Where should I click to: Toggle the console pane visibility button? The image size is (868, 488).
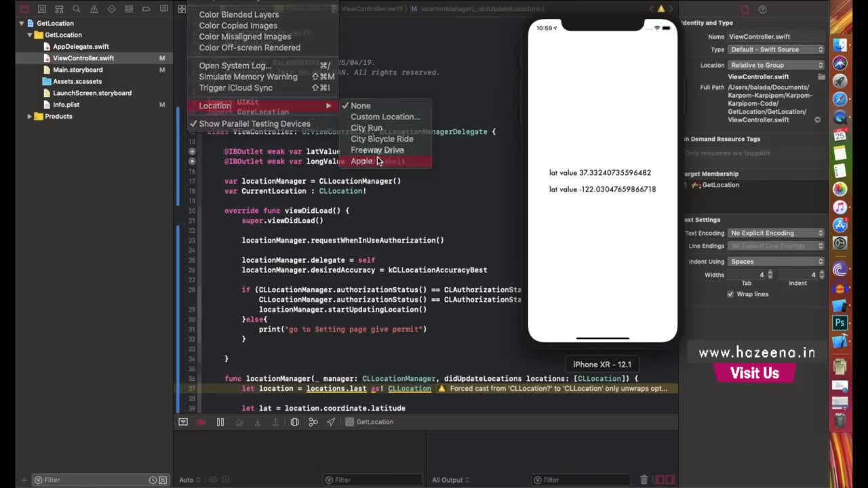click(671, 480)
